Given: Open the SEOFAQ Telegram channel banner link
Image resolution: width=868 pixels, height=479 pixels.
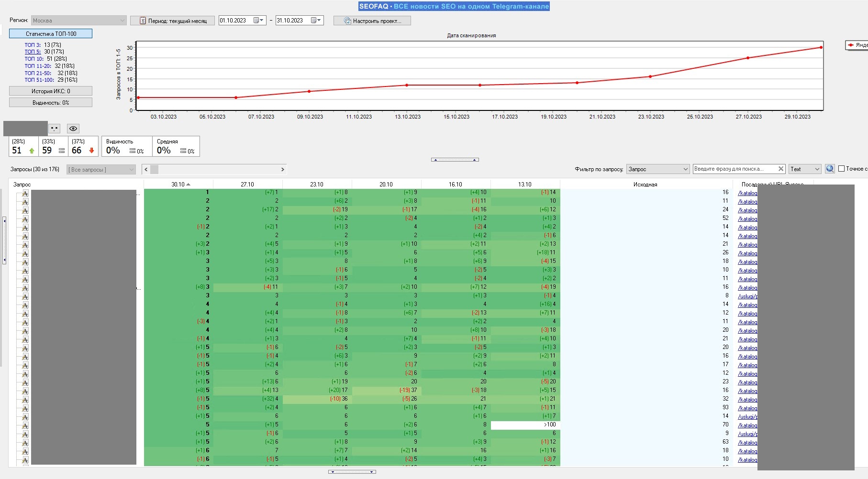Looking at the screenshot, I should click(454, 6).
